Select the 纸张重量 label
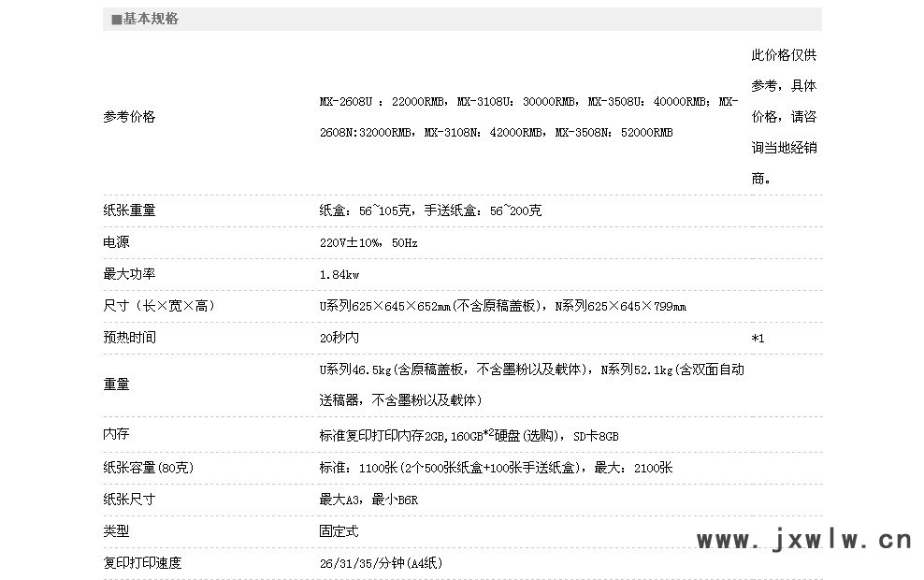Viewport: 924px width, 580px height. point(129,210)
